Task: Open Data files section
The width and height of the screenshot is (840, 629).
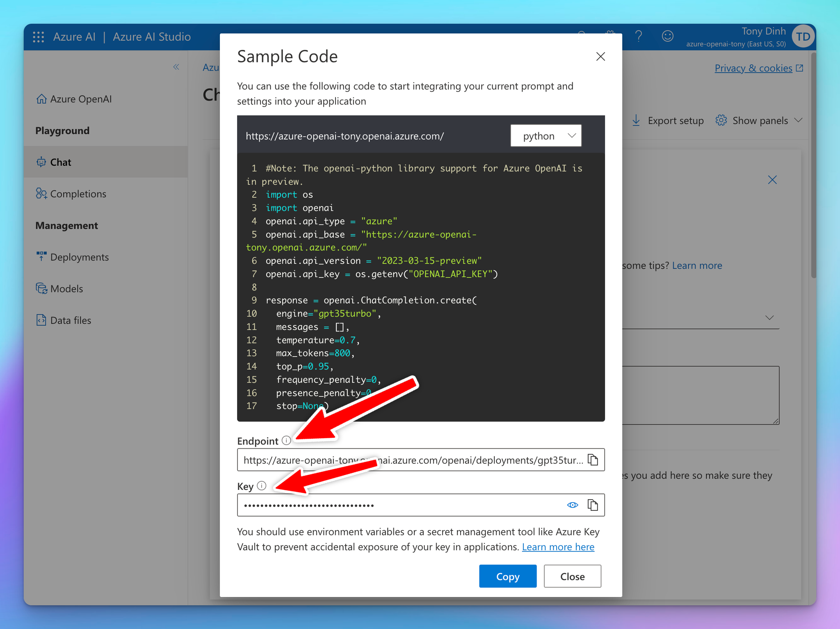Action: click(x=70, y=320)
